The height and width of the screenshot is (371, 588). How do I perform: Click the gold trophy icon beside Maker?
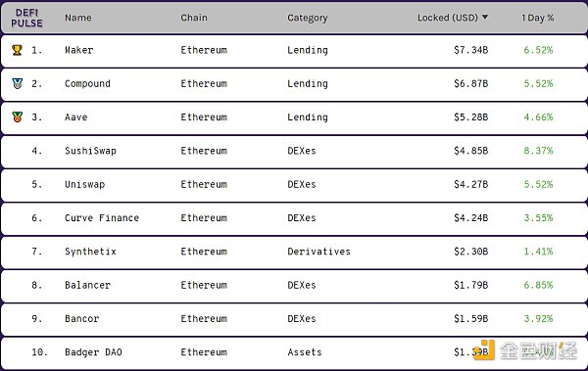point(17,50)
